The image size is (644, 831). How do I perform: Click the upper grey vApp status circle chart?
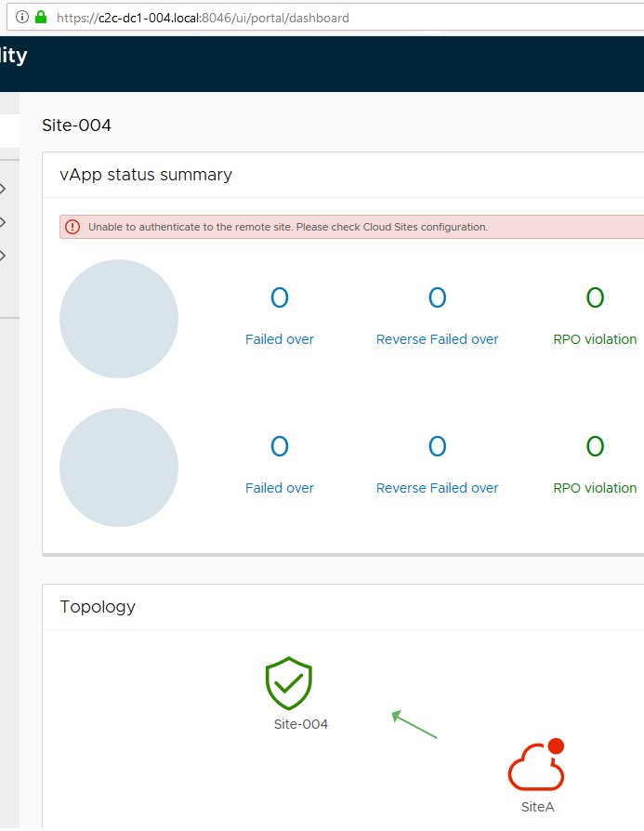[119, 319]
